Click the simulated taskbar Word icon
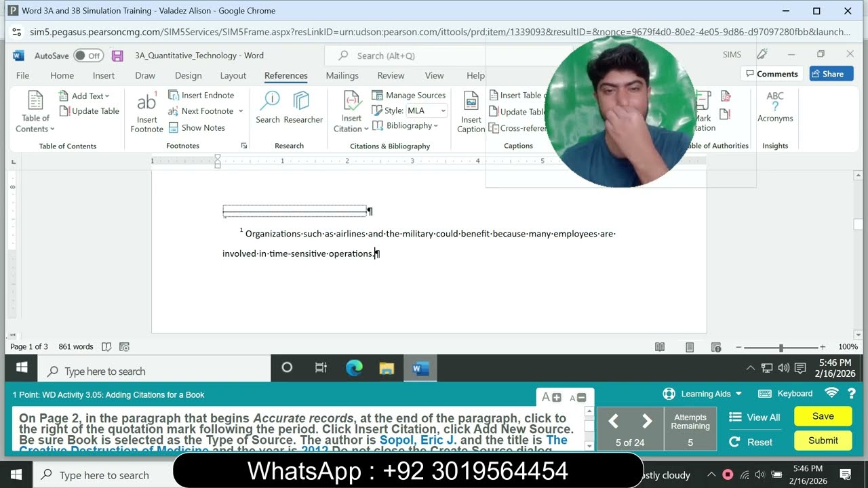The height and width of the screenshot is (488, 868). pyautogui.click(x=420, y=369)
